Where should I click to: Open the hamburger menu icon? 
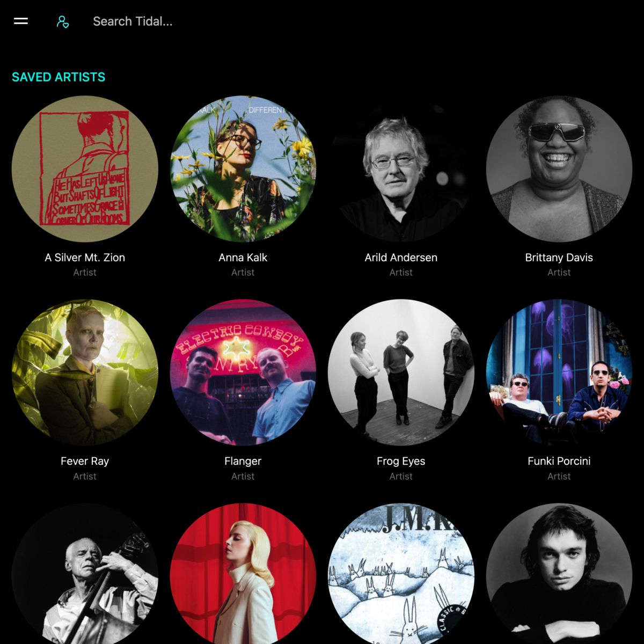(21, 21)
